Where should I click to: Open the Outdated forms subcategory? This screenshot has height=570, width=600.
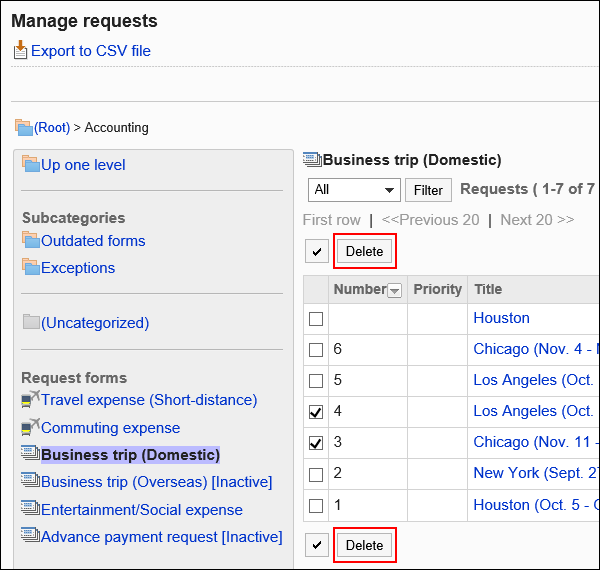[93, 241]
